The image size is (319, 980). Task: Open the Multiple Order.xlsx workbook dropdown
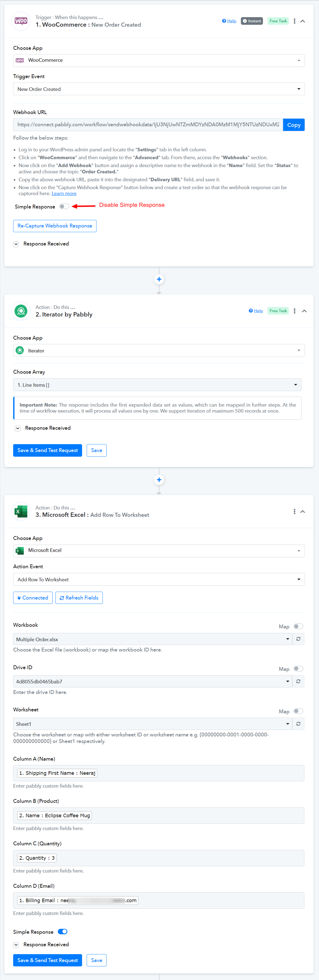pos(153,639)
